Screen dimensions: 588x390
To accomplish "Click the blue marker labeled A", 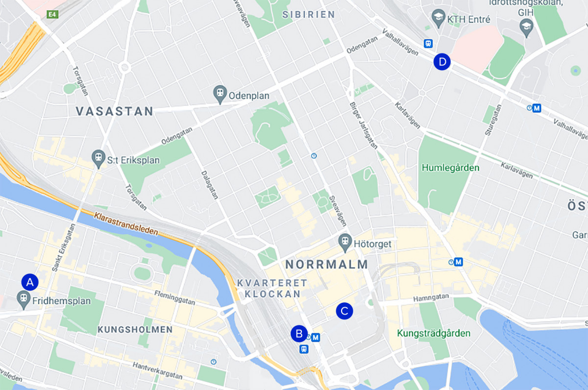I will click(x=30, y=282).
